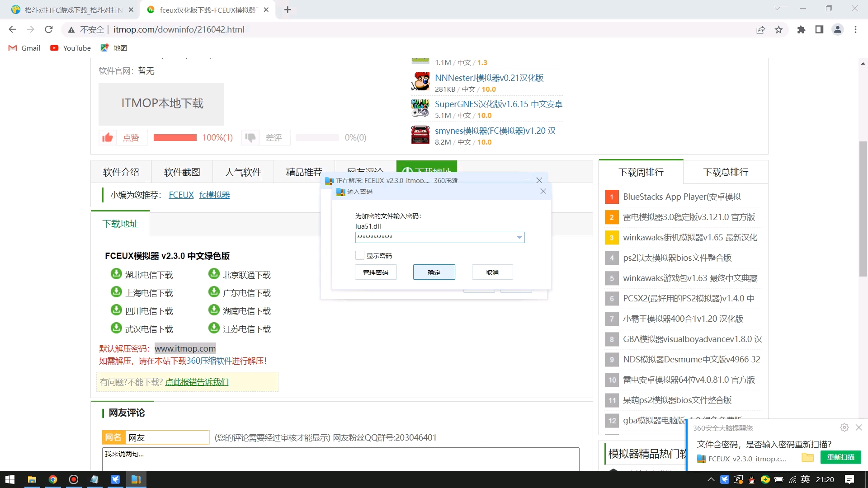This screenshot has width=868, height=488.
Task: Click the page vertical scrollbar thumb
Action: [x=863, y=209]
